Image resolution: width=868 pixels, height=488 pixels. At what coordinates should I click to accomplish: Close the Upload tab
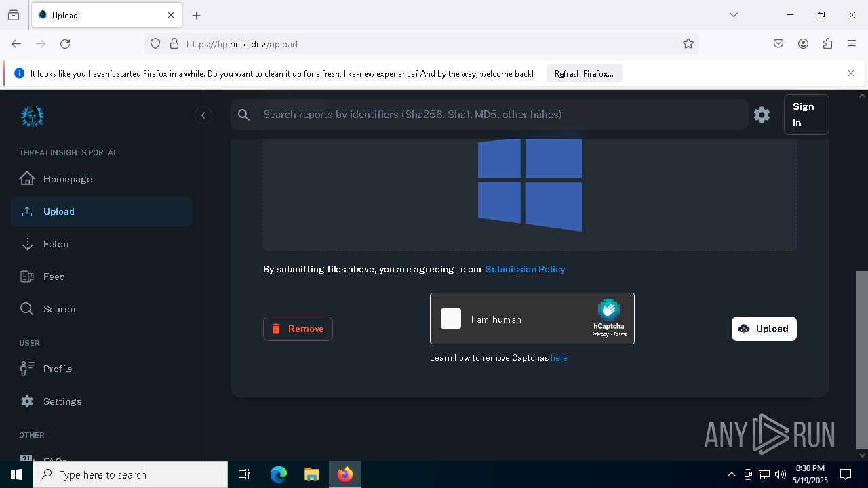tap(171, 15)
